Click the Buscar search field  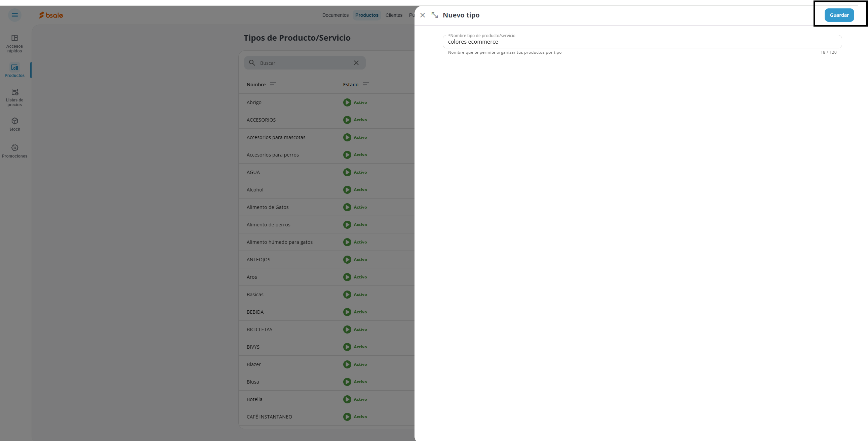click(303, 63)
